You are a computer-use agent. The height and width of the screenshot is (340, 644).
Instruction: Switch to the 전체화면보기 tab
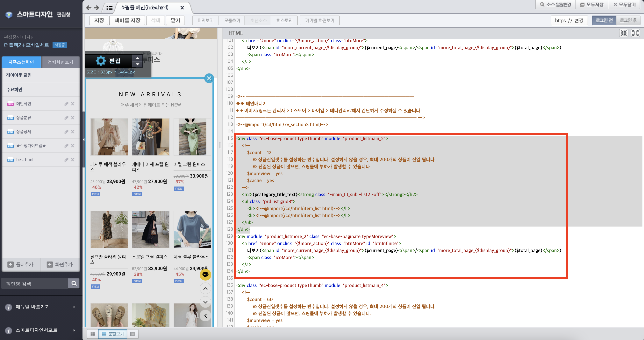click(60, 62)
